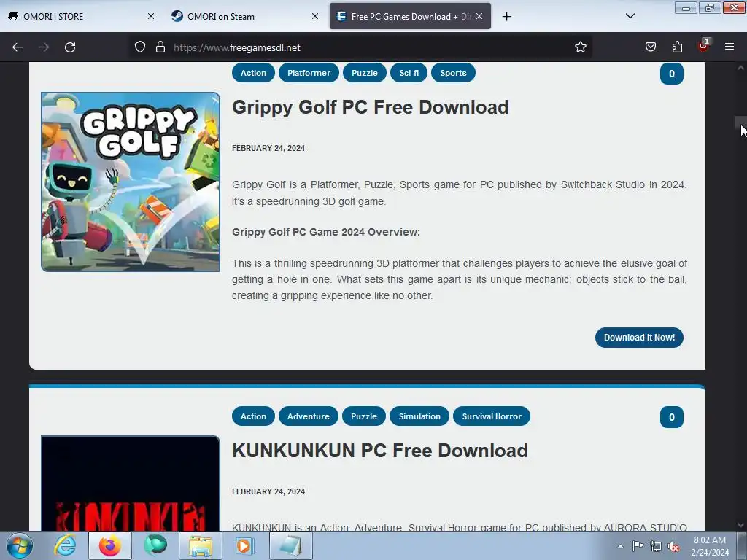Bookmark this page with the star
747x560 pixels.
pyautogui.click(x=580, y=47)
